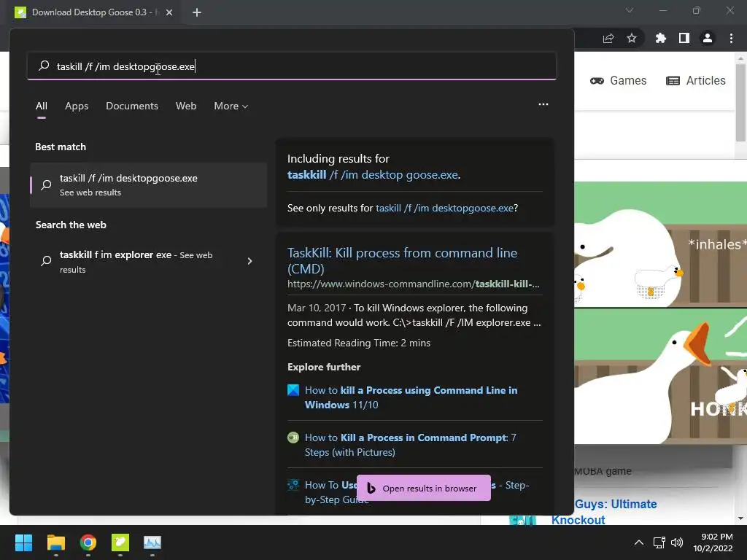Toggle the Chrome side panel icon
Viewport: 747px width, 560px height.
(684, 38)
